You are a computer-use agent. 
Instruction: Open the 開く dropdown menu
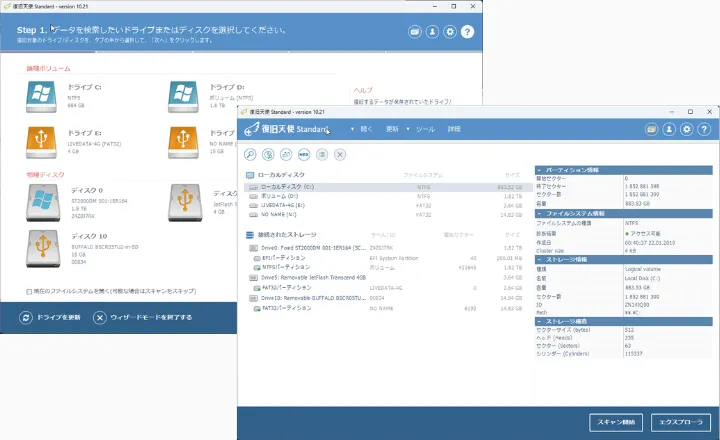click(x=363, y=129)
